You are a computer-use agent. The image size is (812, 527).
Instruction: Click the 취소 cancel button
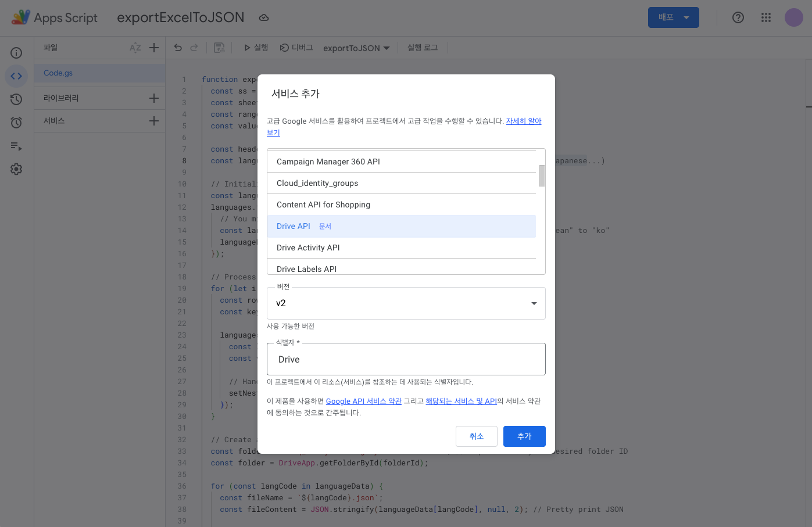(477, 436)
